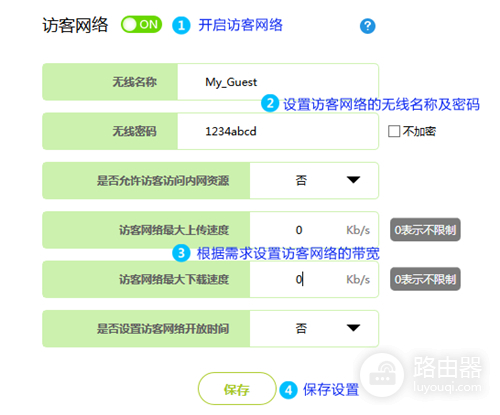Click the step 4 numbered circle marker
Image resolution: width=500 pixels, height=415 pixels.
click(288, 390)
